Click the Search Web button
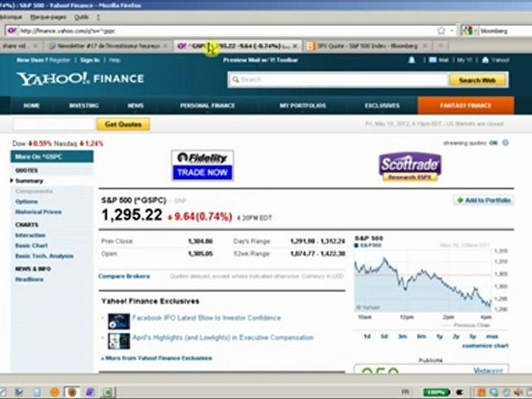Image resolution: width=532 pixels, height=399 pixels. (x=477, y=80)
